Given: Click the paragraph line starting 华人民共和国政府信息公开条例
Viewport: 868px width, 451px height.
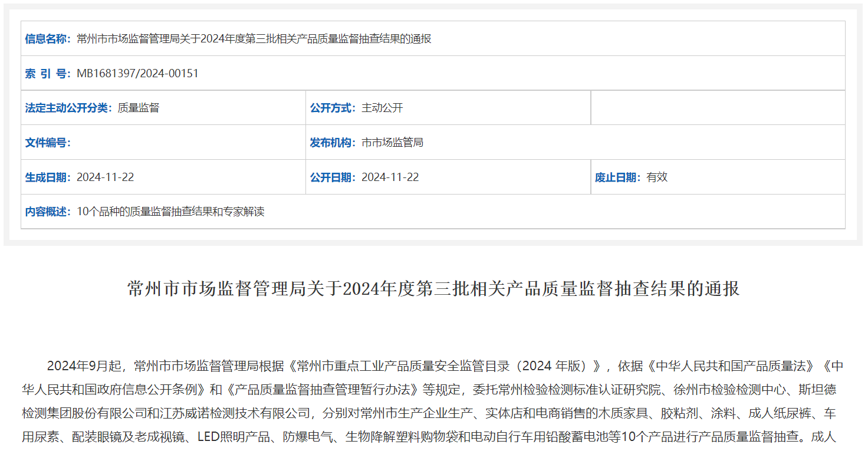Looking at the screenshot, I should click(429, 390).
